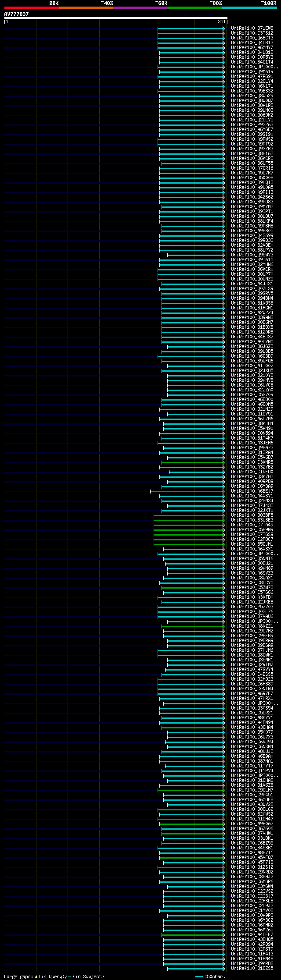The image size is (281, 980).
Task: Select the UniRef100_A1CH47 label
Action: coord(252,819)
